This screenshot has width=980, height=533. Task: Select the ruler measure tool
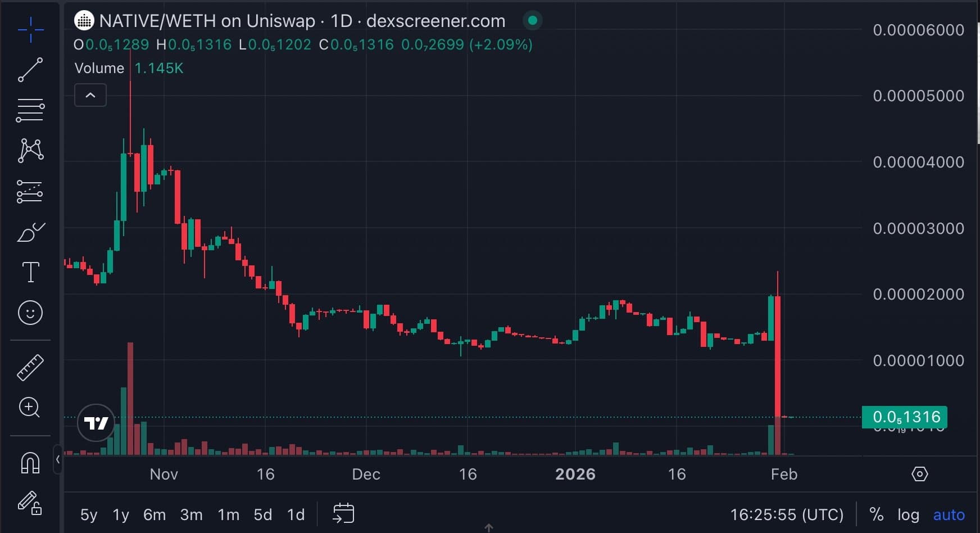tap(30, 367)
